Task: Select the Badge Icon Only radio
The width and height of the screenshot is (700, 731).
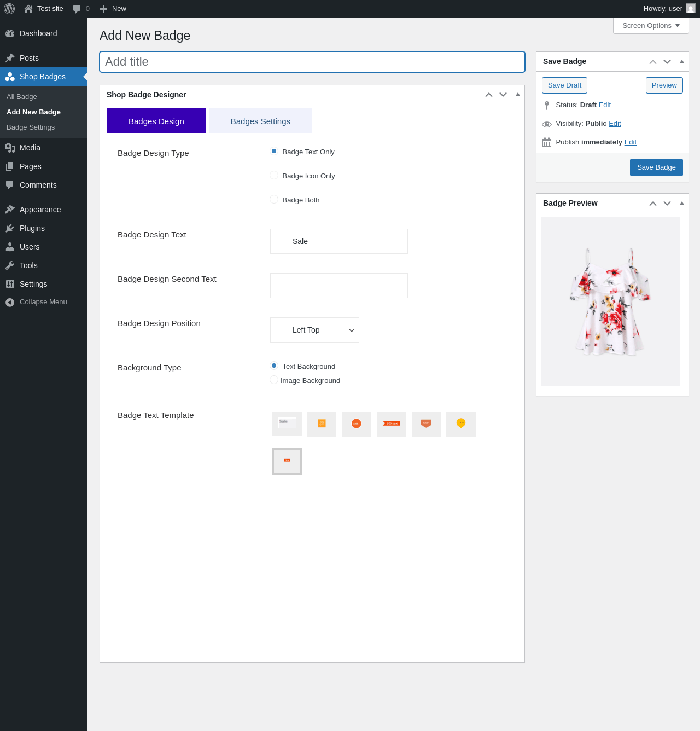Action: click(x=274, y=175)
